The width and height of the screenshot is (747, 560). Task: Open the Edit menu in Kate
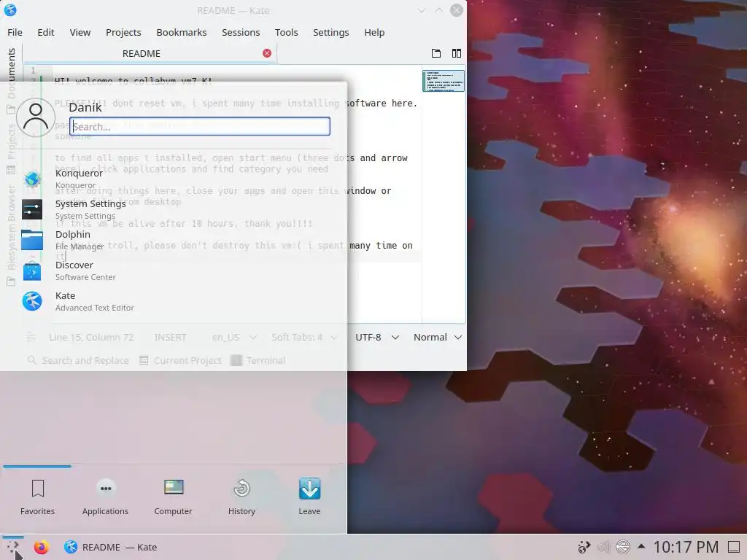46,32
